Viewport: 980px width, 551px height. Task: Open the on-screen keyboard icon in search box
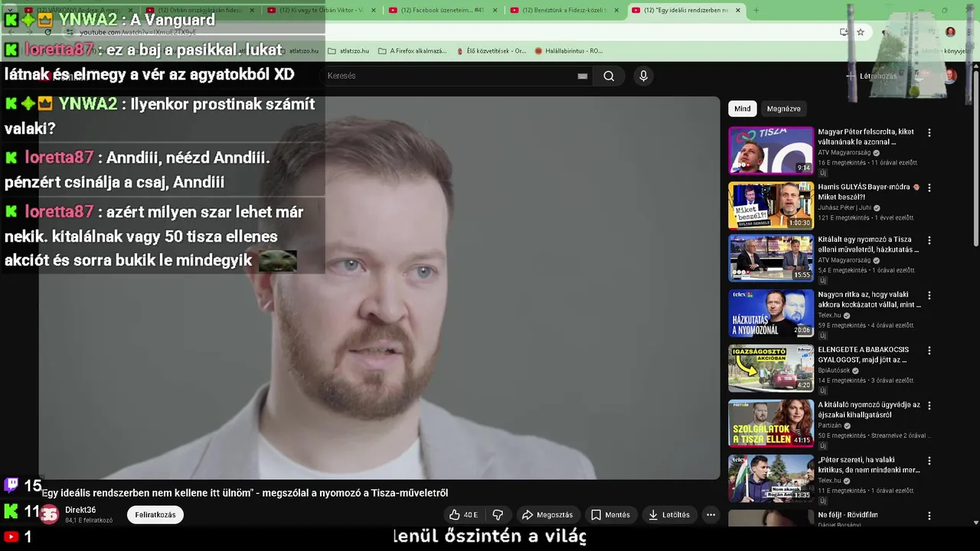pyautogui.click(x=583, y=76)
